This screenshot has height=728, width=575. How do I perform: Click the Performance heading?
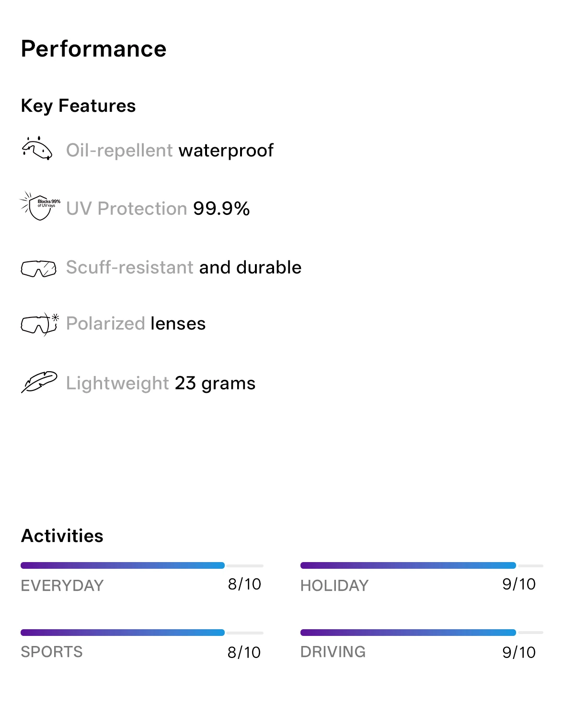(94, 49)
